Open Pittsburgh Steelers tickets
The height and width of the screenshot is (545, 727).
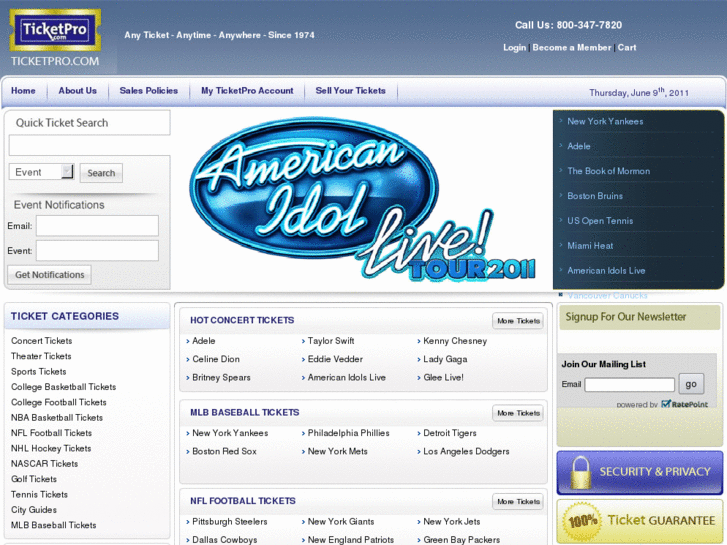click(x=230, y=521)
